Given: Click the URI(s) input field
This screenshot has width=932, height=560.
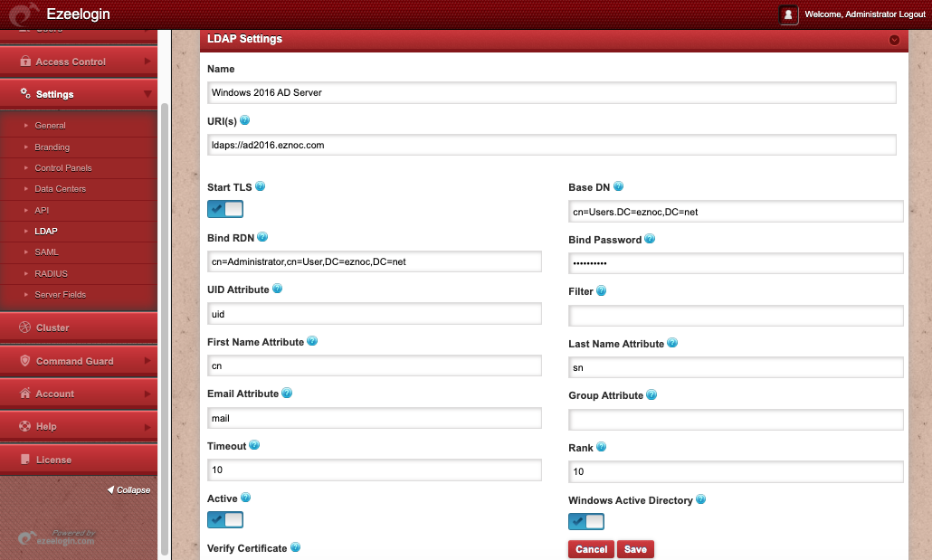Looking at the screenshot, I should 552,145.
